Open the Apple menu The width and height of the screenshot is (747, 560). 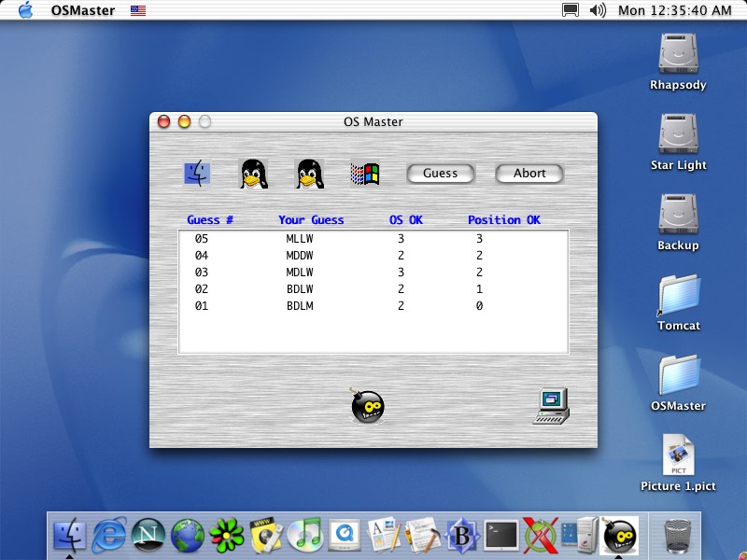[x=26, y=10]
